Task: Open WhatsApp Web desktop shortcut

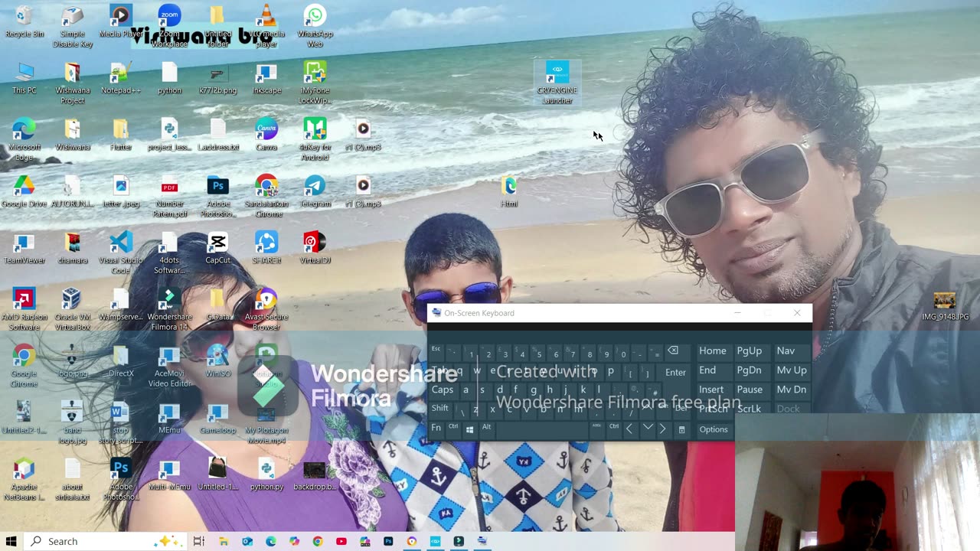Action: 315,26
